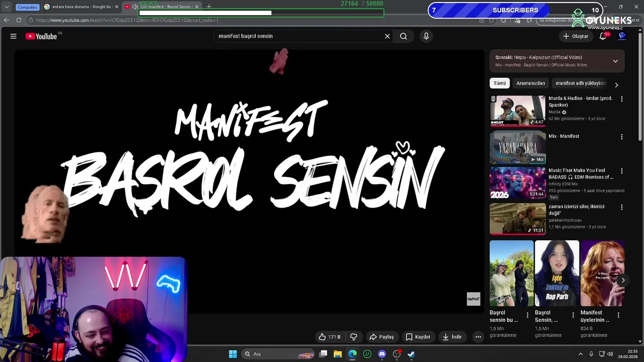Click the YouTube URL address bar
Screen dimensions: 644x362
click(x=252, y=20)
